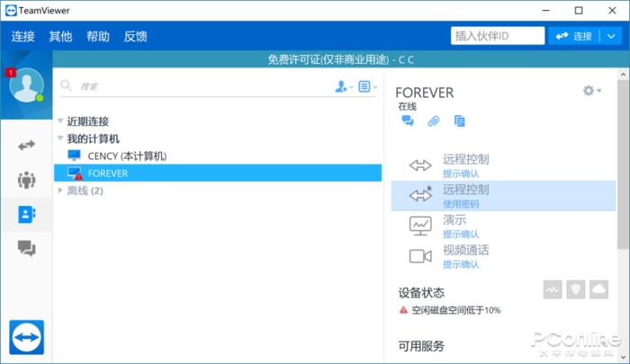Click the 在线 status under FOREVER
Screen dimensions: 630x364
coord(407,106)
